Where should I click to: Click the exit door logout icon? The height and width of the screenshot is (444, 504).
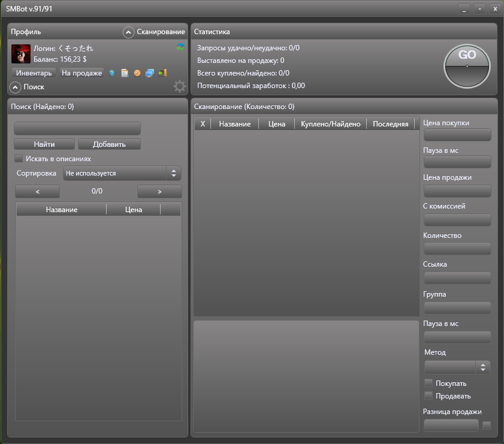coord(162,73)
